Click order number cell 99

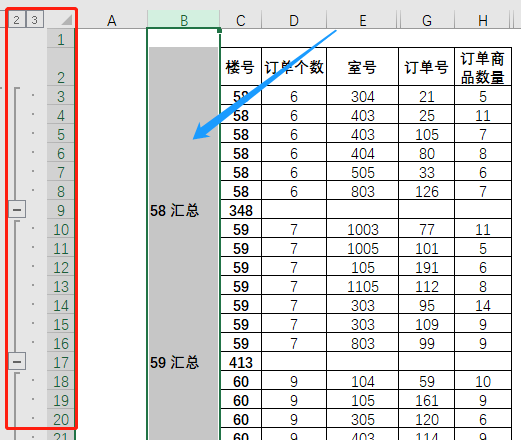[427, 343]
